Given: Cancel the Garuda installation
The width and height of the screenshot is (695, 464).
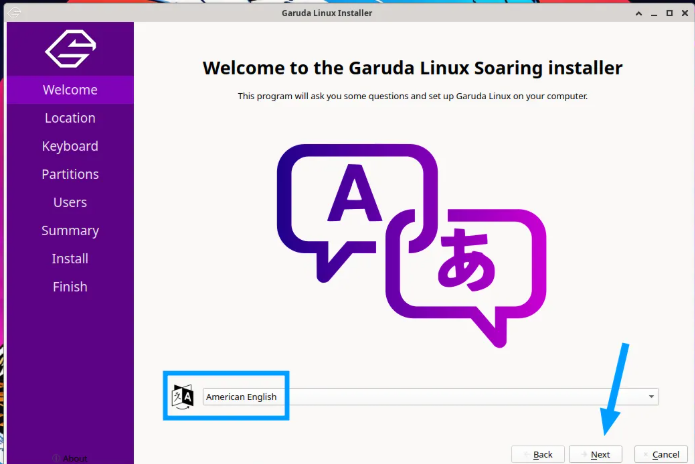Looking at the screenshot, I should (661, 455).
